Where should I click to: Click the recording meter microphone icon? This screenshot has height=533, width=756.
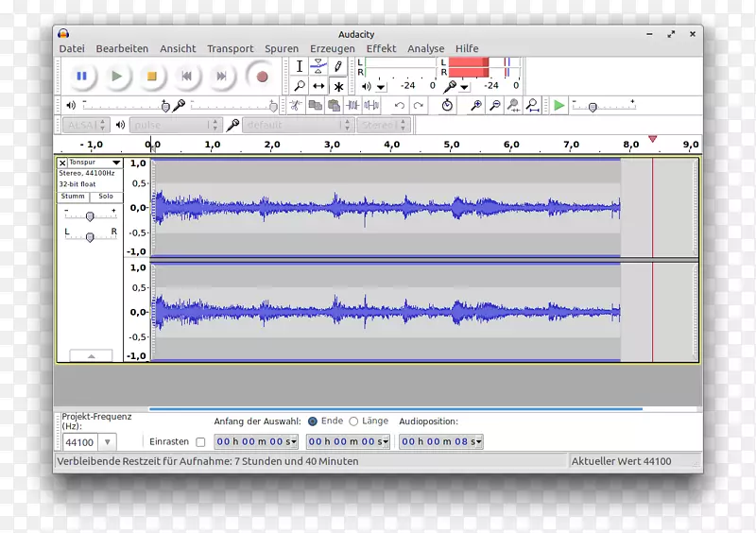pos(450,86)
